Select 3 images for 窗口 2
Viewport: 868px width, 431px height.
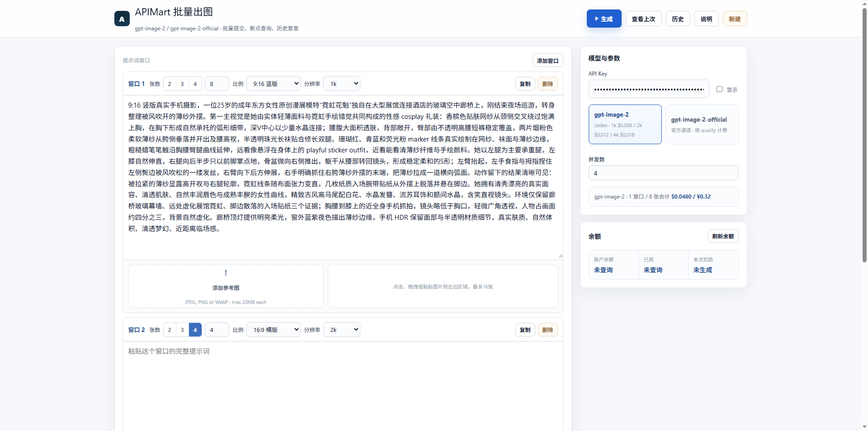(182, 330)
